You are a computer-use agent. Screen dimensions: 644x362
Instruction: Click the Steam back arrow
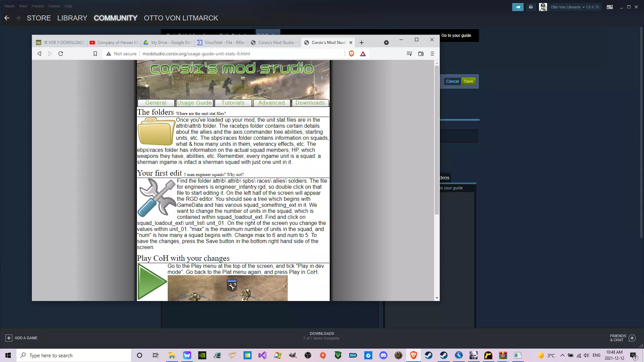(x=7, y=18)
